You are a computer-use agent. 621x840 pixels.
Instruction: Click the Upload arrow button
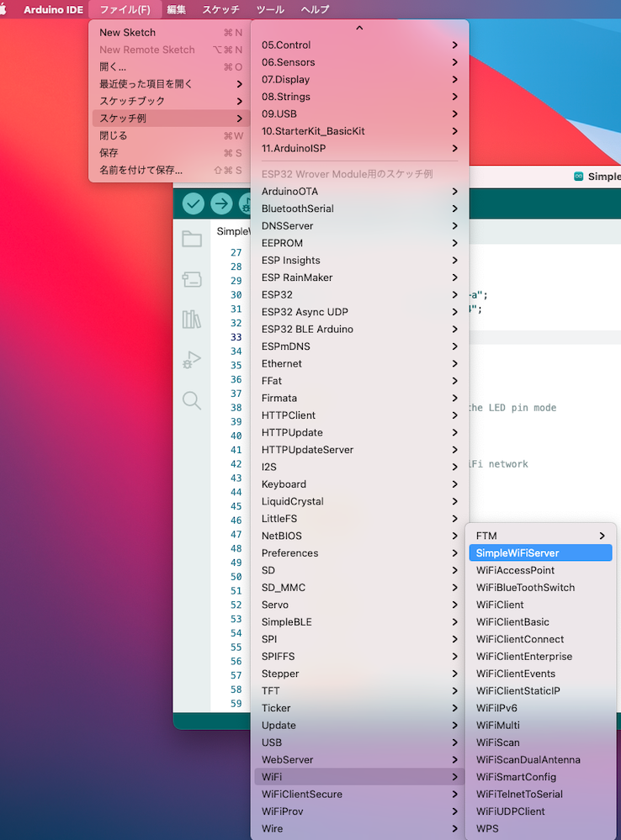coord(221,203)
